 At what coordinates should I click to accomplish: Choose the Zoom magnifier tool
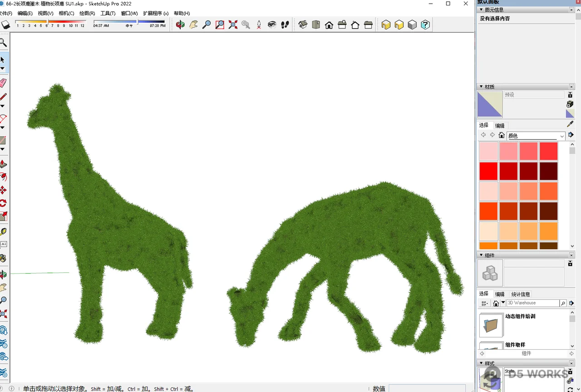207,24
